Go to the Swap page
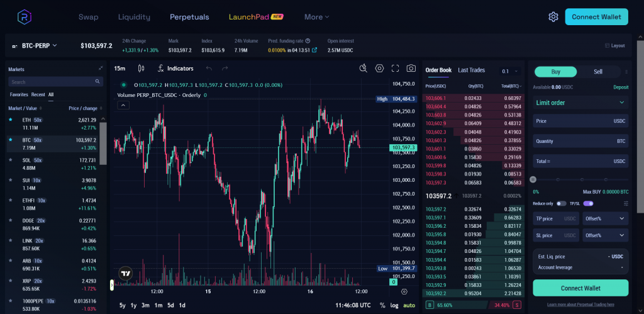This screenshot has height=314, width=644. [x=88, y=17]
